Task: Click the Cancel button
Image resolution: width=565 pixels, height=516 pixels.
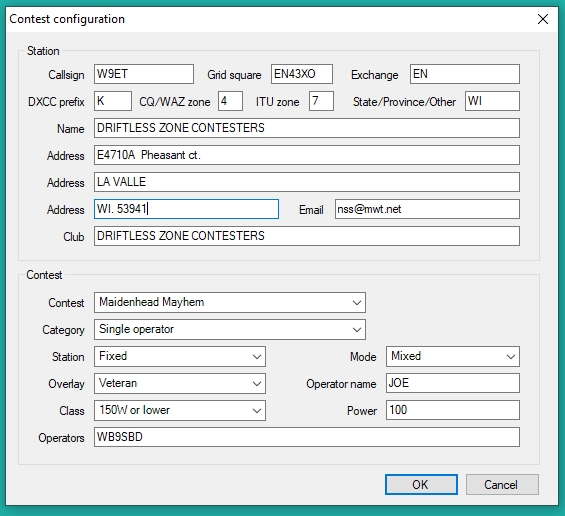Action: [x=502, y=485]
